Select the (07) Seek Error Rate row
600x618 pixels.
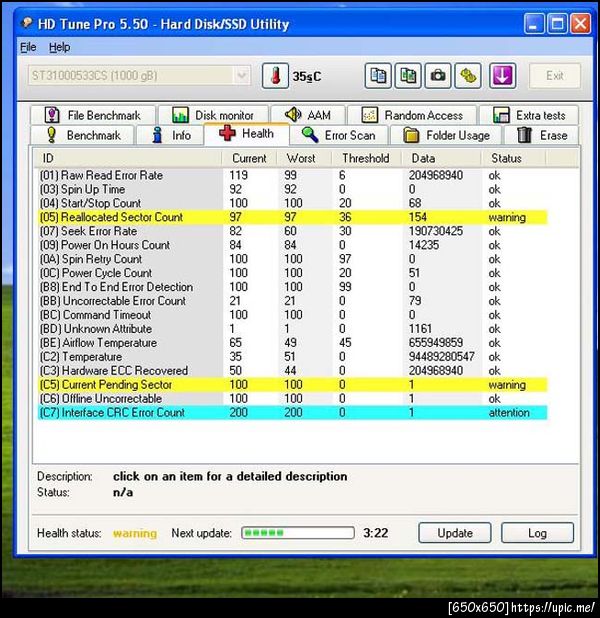[x=292, y=231]
